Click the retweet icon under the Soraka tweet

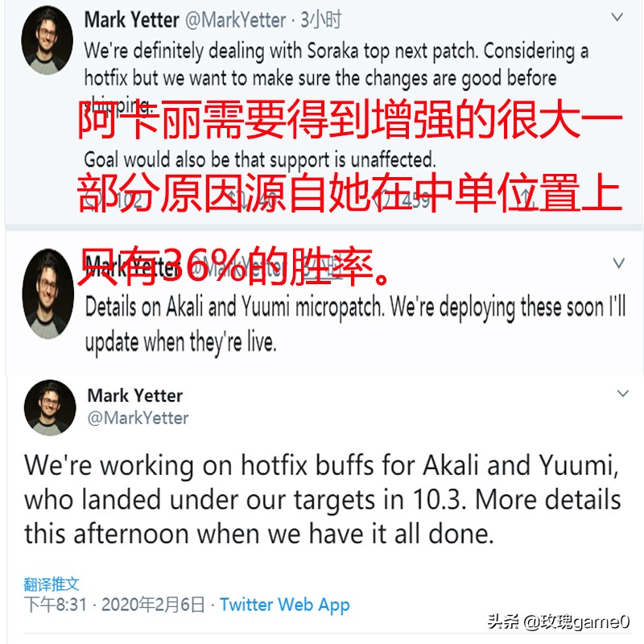click(237, 200)
